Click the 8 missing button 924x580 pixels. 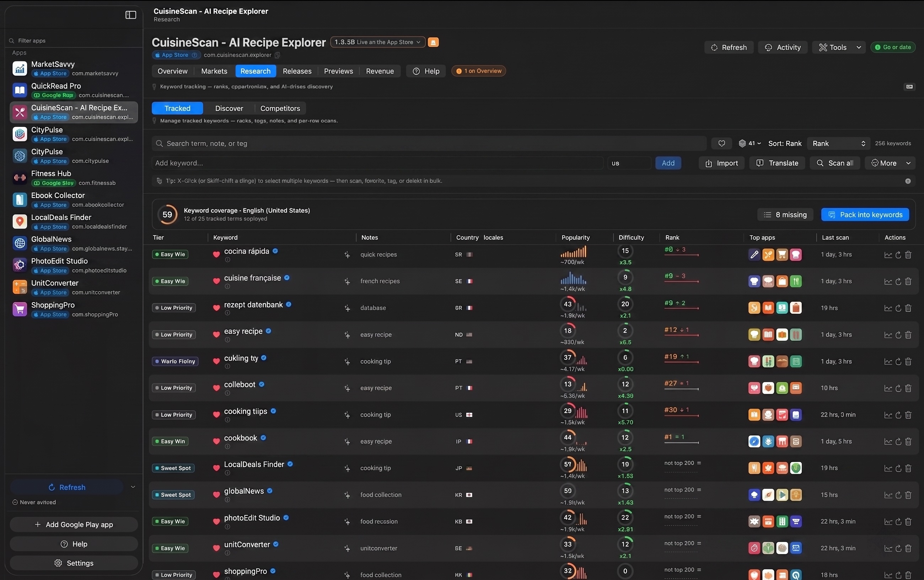pos(785,215)
